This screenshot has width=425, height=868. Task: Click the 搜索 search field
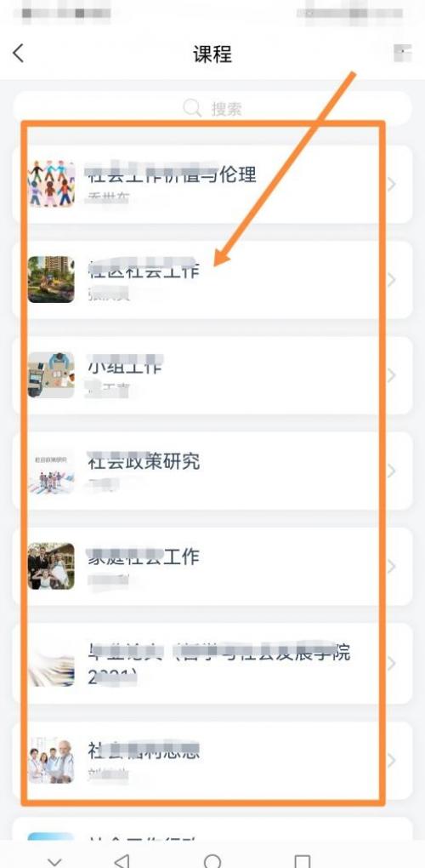(212, 108)
